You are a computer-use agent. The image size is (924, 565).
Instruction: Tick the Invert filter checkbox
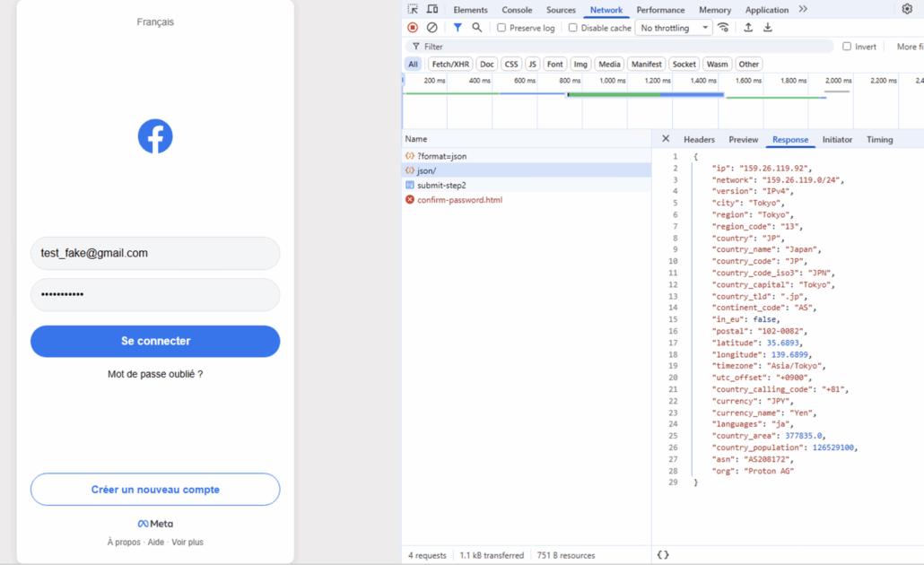(x=847, y=47)
